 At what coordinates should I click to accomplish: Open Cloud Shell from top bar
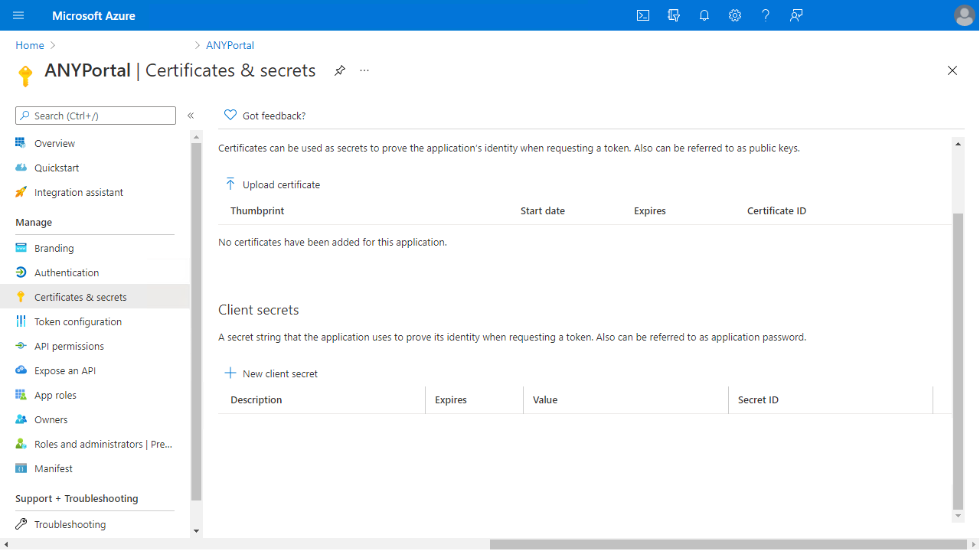tap(643, 15)
